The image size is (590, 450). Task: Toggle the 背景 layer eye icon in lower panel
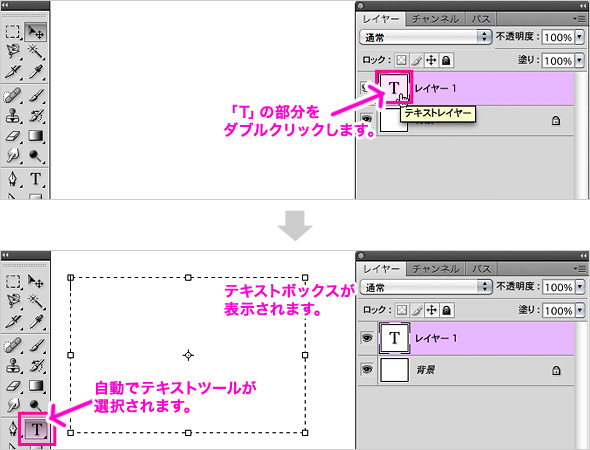pyautogui.click(x=367, y=369)
